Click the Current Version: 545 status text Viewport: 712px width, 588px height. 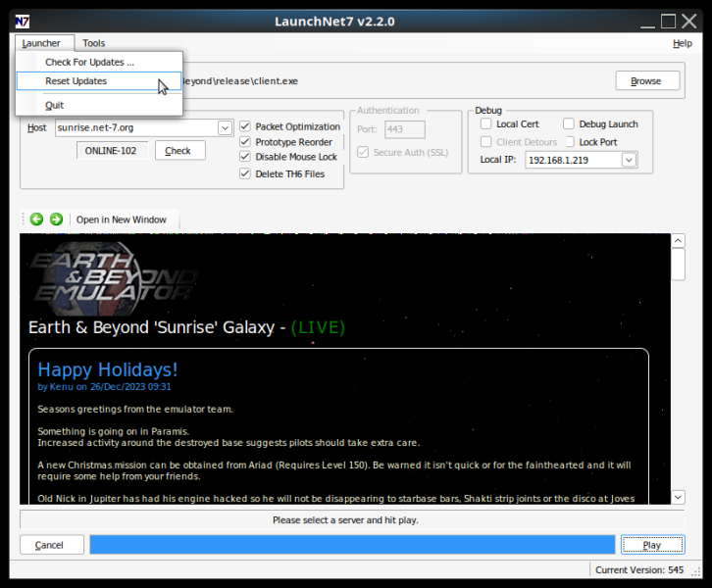pyautogui.click(x=639, y=569)
